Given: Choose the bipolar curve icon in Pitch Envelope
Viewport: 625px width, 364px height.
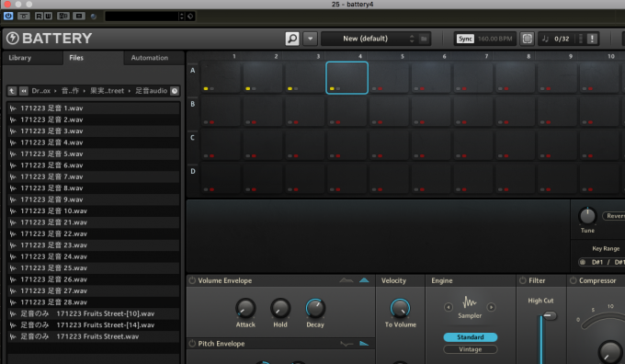Looking at the screenshot, I should [347, 344].
